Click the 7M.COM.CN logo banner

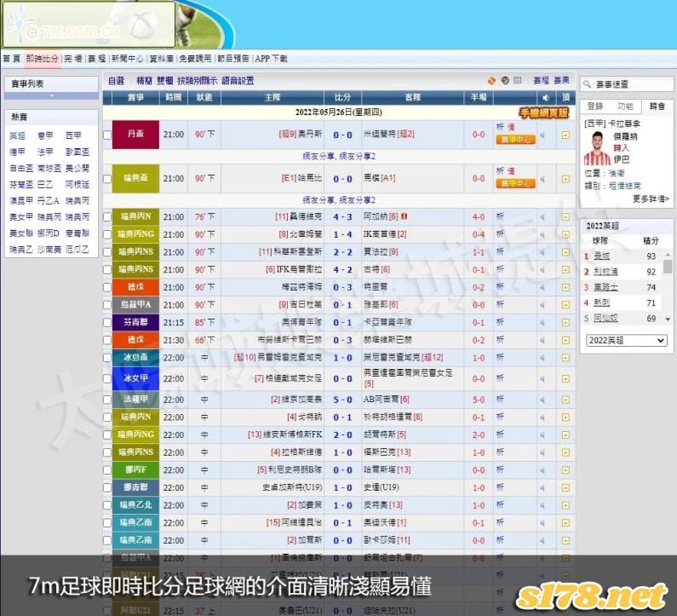[x=89, y=24]
